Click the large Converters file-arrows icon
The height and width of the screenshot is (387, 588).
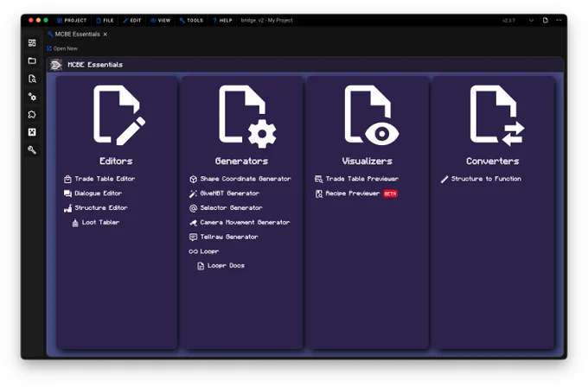coord(497,115)
